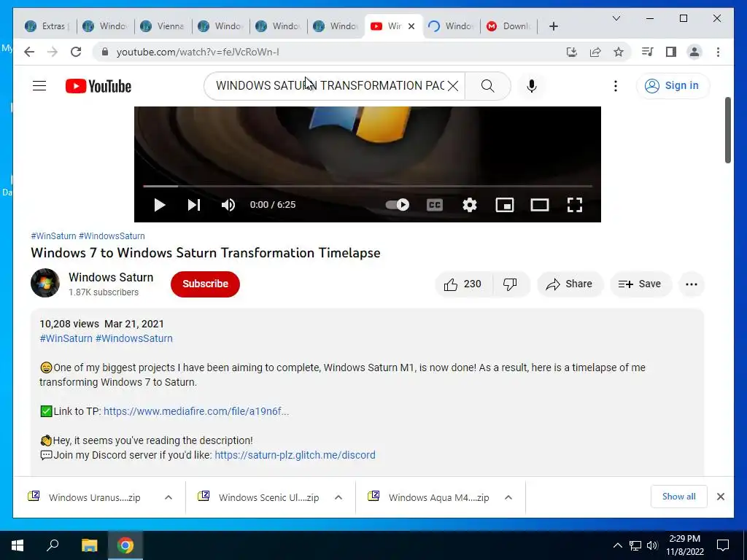Open the #WinSaturn hashtag above the title

pyautogui.click(x=53, y=236)
